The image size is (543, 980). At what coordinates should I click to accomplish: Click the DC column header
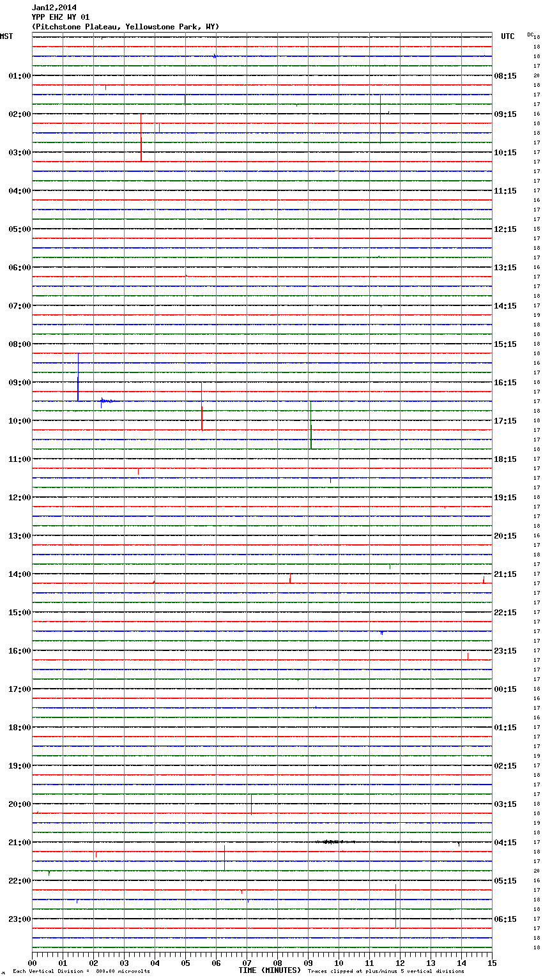click(530, 34)
